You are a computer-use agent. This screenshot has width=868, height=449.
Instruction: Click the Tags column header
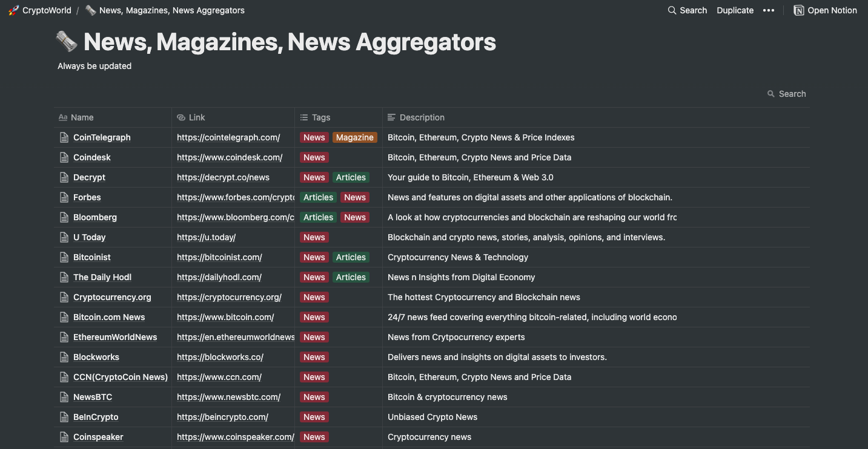tap(339, 117)
